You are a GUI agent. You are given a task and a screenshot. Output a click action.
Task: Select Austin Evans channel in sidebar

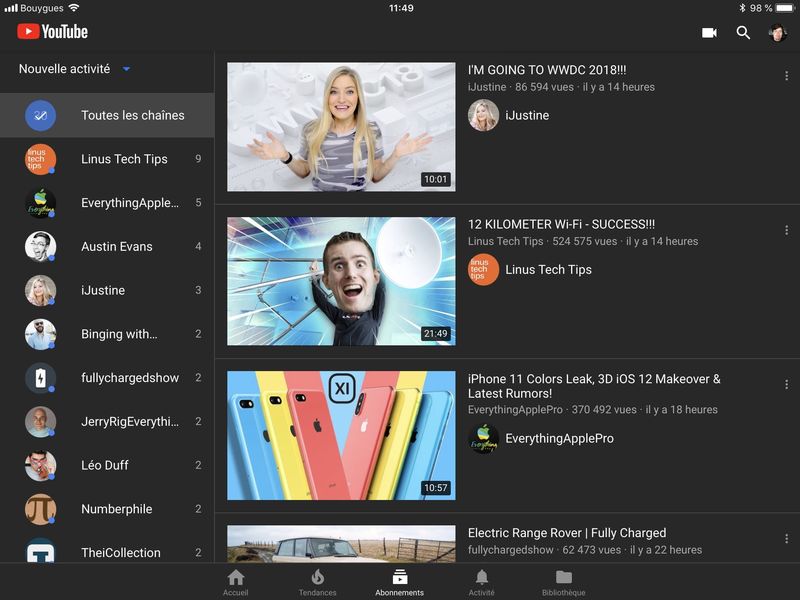107,247
